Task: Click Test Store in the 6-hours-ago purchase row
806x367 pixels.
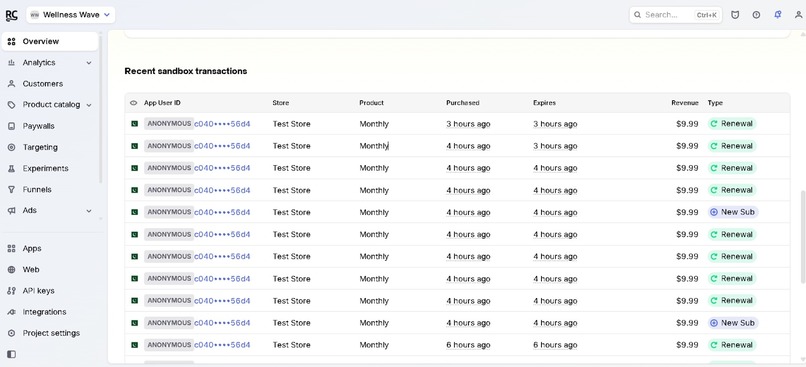Action: pyautogui.click(x=291, y=345)
